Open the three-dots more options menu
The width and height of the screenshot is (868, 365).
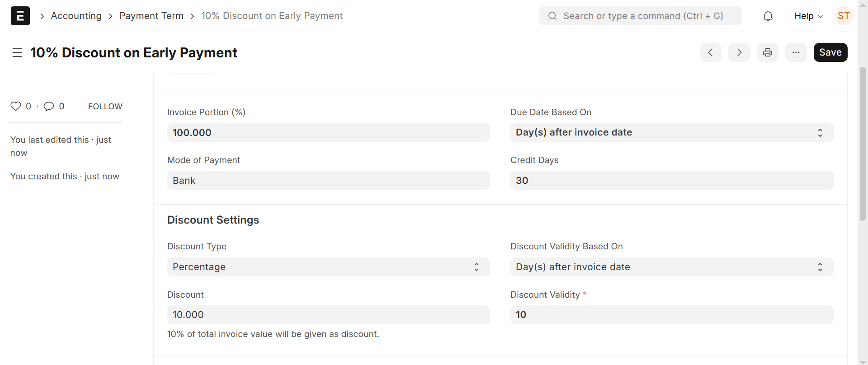click(x=796, y=52)
